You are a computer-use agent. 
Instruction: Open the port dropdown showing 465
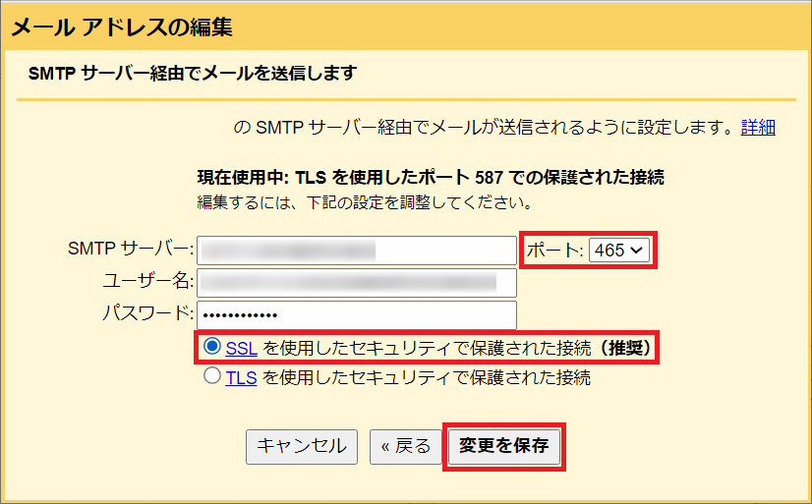pos(620,251)
